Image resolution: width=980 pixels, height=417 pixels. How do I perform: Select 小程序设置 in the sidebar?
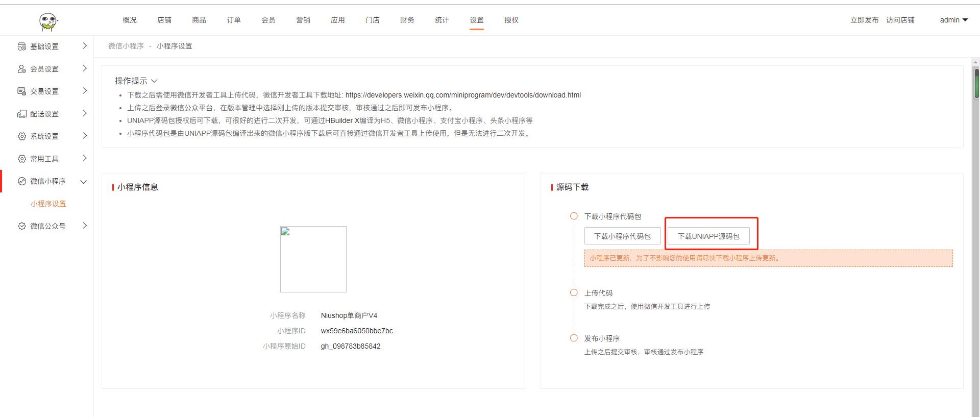[48, 204]
